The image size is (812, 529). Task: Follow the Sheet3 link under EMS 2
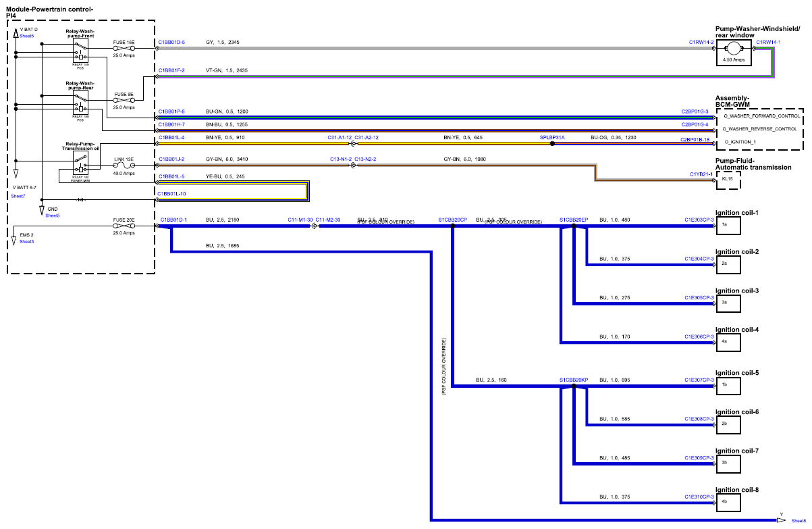click(26, 241)
